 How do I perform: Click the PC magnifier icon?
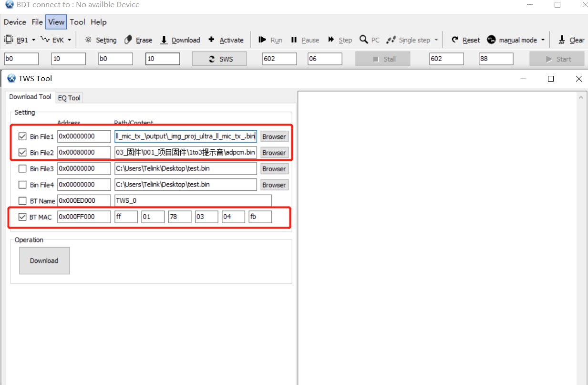coord(364,40)
